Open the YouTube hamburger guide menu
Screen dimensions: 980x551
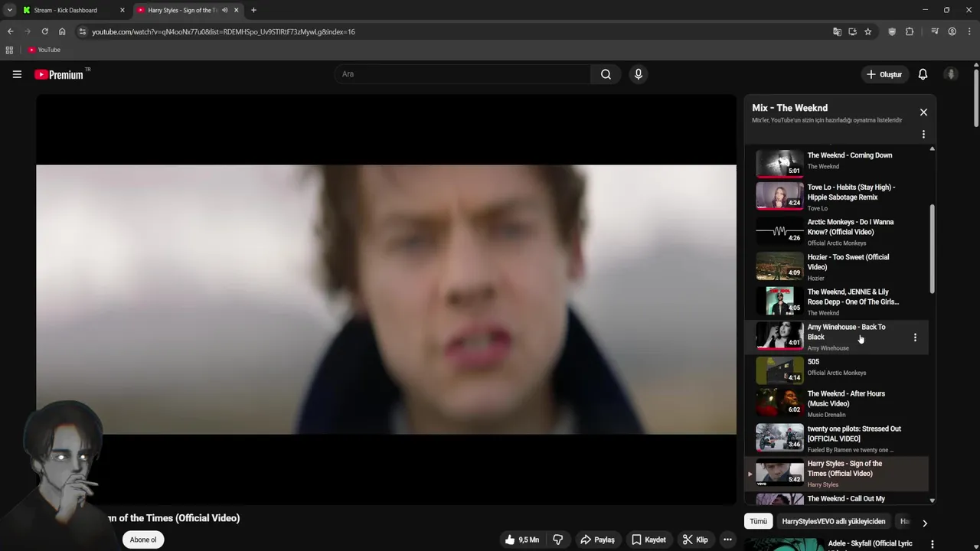click(17, 74)
